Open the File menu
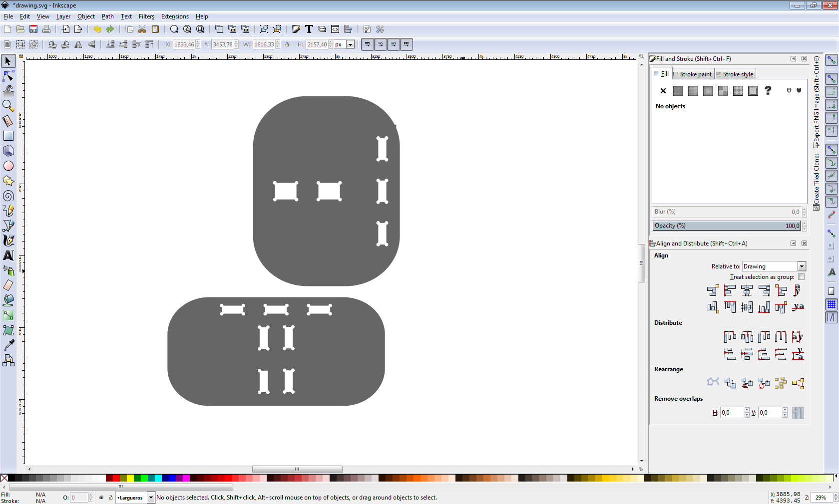The height and width of the screenshot is (504, 839). (8, 16)
